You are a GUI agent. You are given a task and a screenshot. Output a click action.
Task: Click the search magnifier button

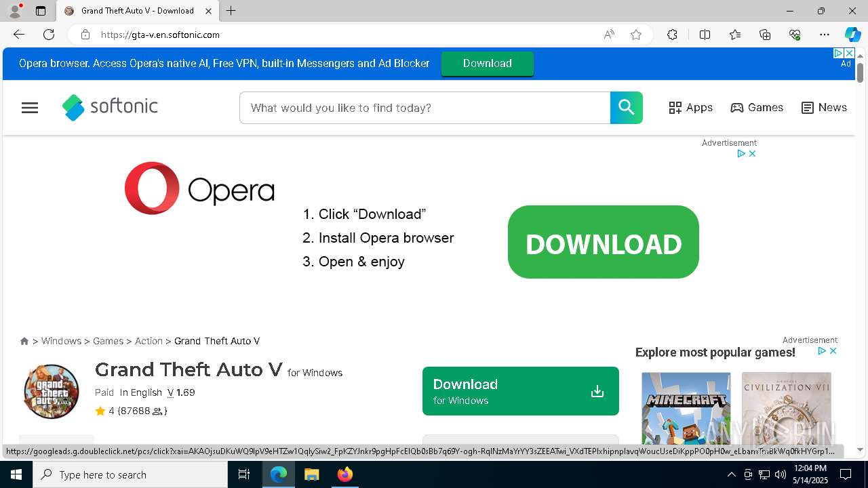click(626, 108)
